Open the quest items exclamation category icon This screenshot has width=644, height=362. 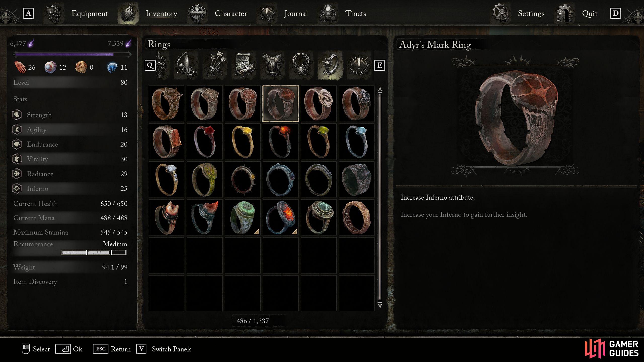pos(358,65)
